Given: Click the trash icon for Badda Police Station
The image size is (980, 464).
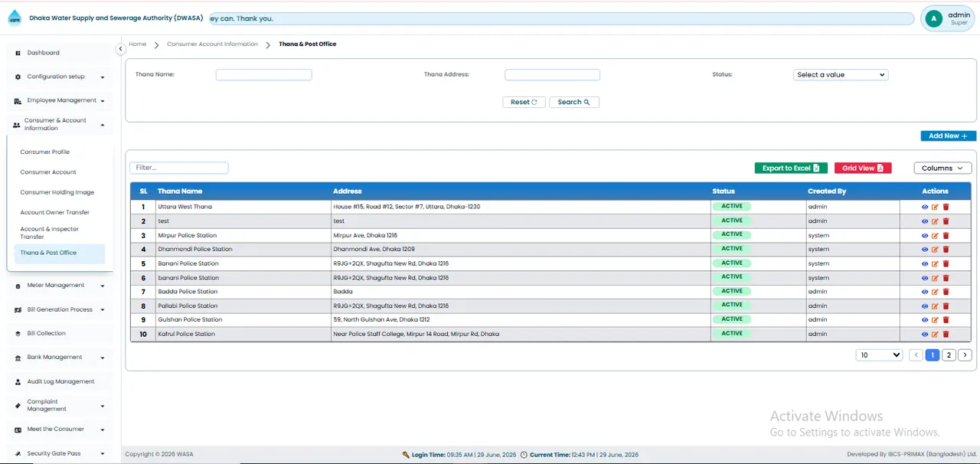Looking at the screenshot, I should pyautogui.click(x=946, y=292).
